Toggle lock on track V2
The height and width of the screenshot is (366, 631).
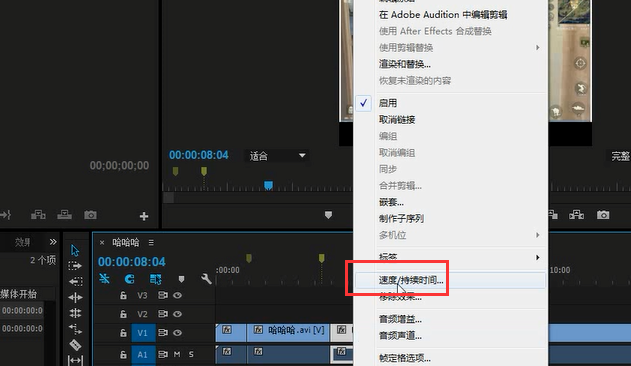click(123, 314)
